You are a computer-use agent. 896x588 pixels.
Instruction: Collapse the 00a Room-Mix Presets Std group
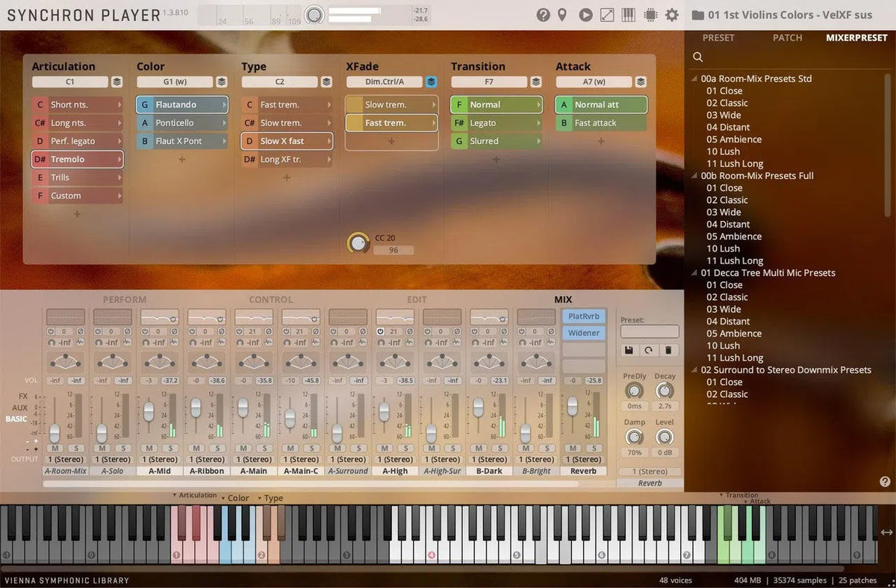click(x=693, y=78)
